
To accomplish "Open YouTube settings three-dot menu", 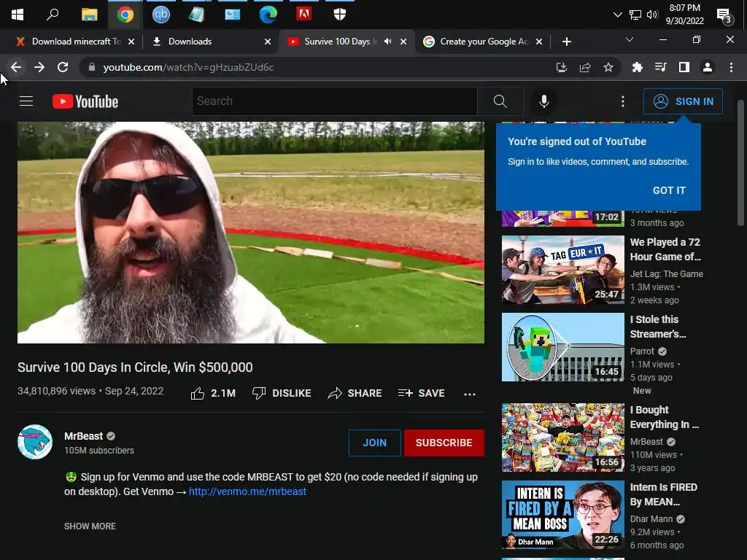I will (622, 101).
